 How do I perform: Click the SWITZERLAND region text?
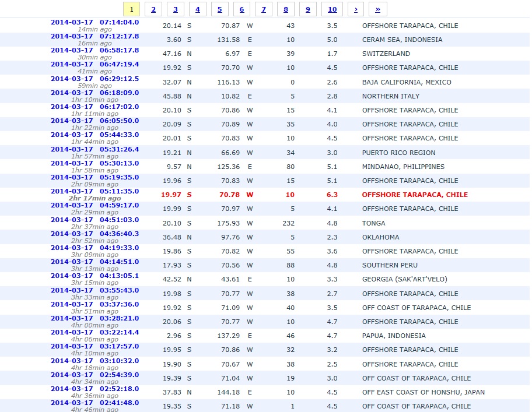(x=386, y=54)
